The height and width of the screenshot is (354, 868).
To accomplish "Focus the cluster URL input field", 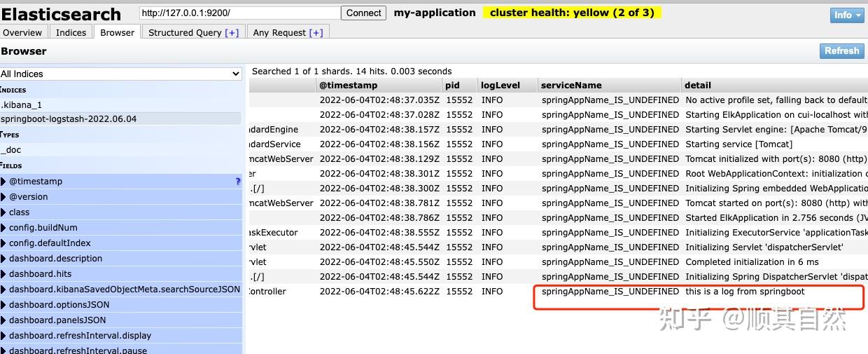I will click(239, 13).
